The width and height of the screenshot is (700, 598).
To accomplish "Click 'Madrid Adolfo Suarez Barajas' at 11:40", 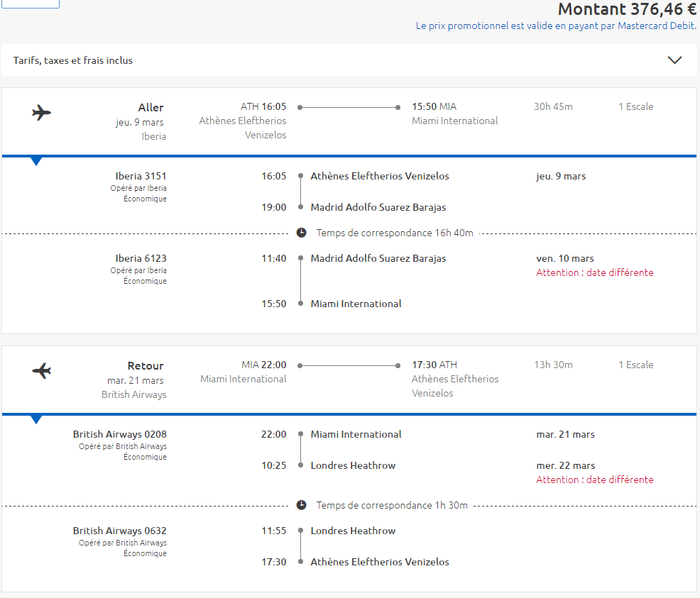I will coord(378,258).
